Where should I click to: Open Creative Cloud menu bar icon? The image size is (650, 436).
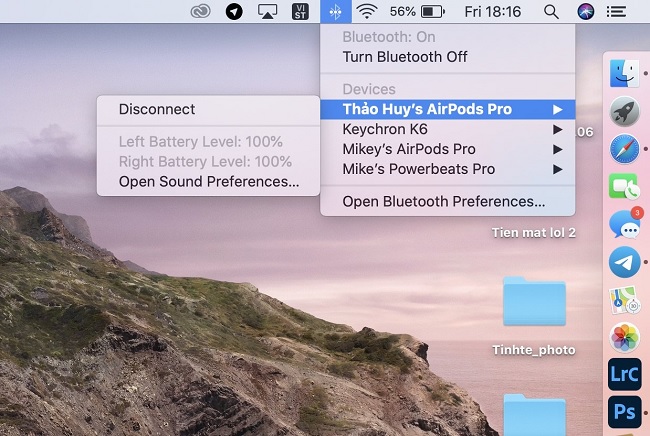click(200, 12)
